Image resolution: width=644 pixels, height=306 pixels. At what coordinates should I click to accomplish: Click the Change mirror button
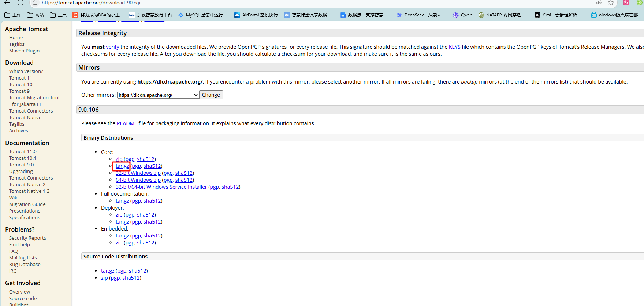[x=211, y=95]
